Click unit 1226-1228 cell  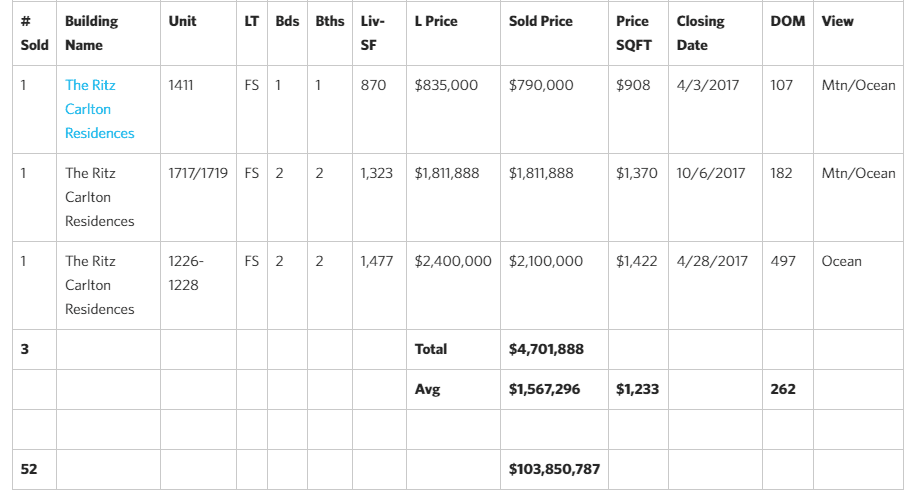pos(186,273)
